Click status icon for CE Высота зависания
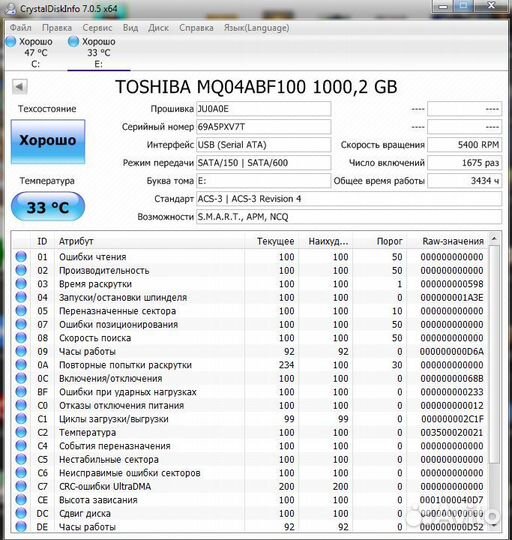The height and width of the screenshot is (540, 512). (x=21, y=499)
